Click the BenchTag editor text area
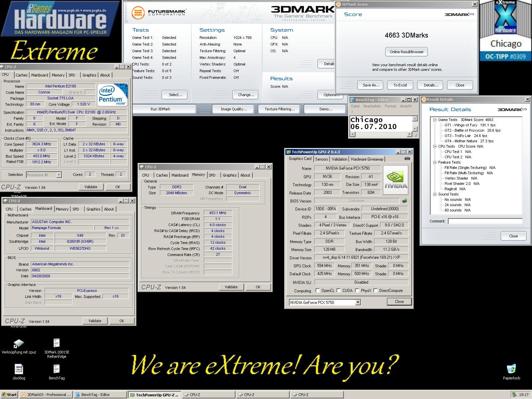Viewport: 532px width, 399px height. pyautogui.click(x=381, y=123)
